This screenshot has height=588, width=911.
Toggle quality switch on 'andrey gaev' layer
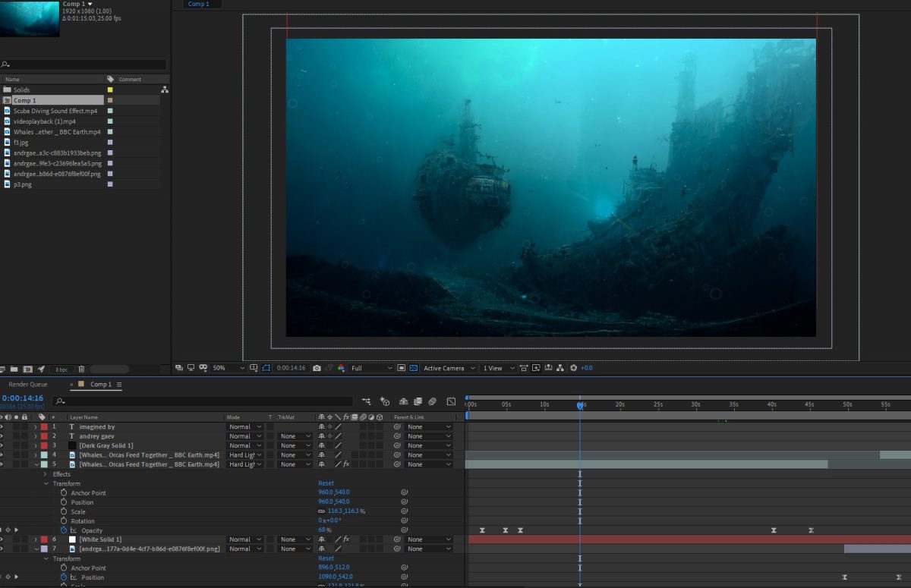point(339,436)
